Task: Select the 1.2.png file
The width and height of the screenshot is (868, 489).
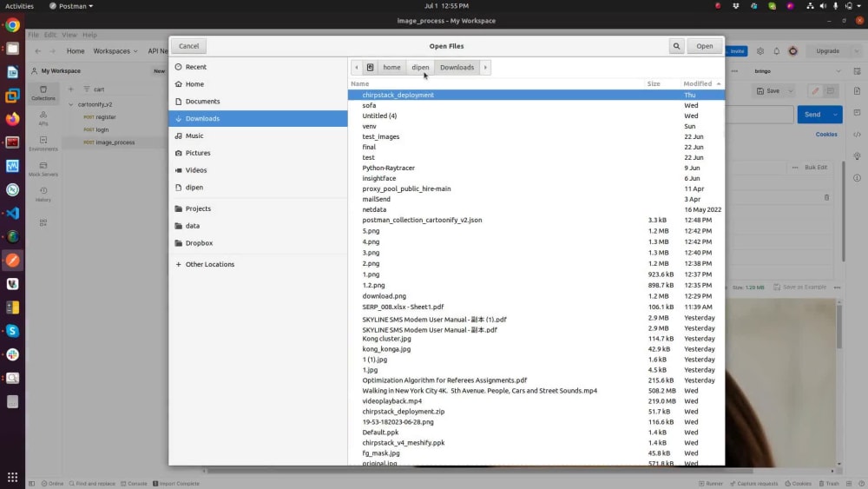Action: pyautogui.click(x=536, y=285)
